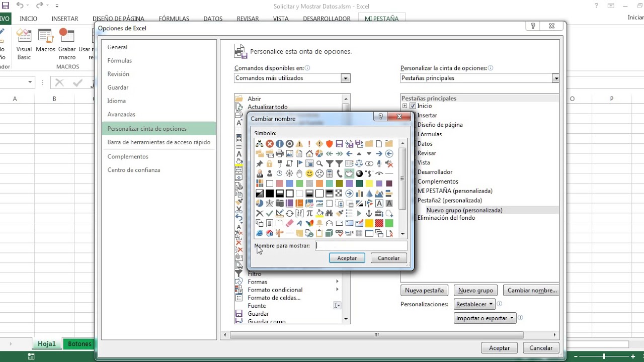Viewport: 644px width, 362px height.
Task: Select MI PESTAÑA (personalizada) tree row
Action: (455, 191)
